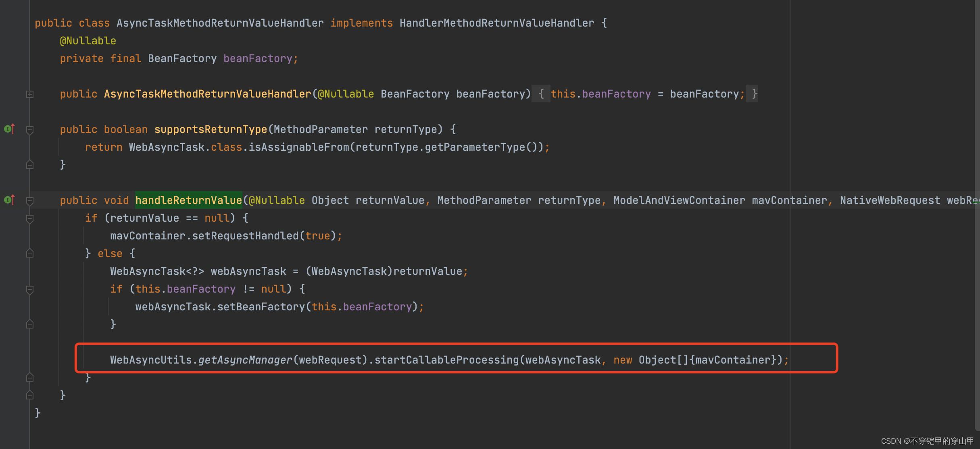The height and width of the screenshot is (449, 980).
Task: Click the supportsReturnType method name
Action: click(211, 129)
